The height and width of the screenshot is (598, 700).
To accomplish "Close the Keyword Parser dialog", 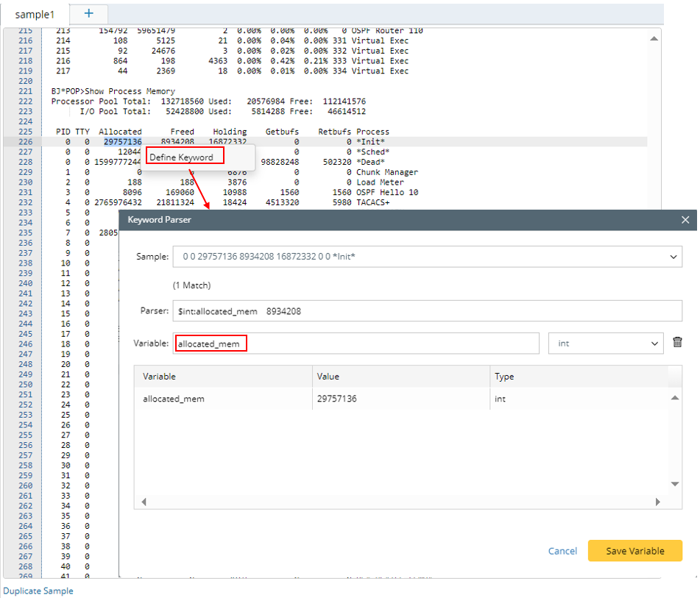I will pos(685,220).
